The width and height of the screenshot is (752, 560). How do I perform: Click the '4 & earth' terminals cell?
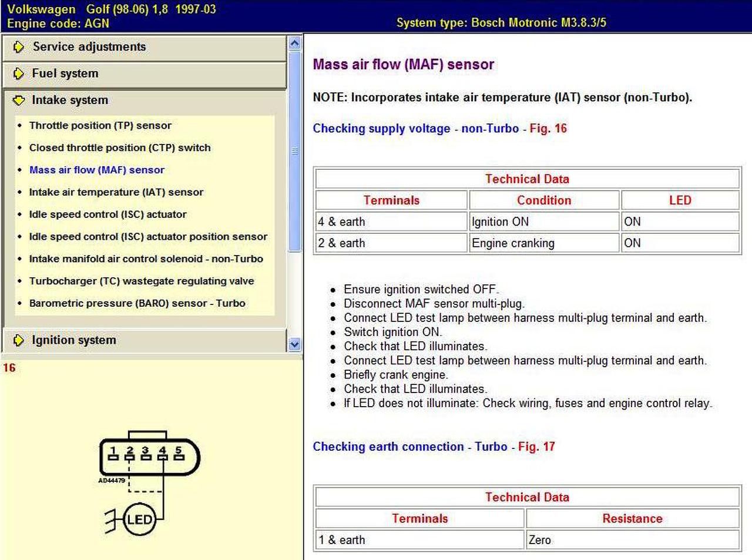(391, 222)
